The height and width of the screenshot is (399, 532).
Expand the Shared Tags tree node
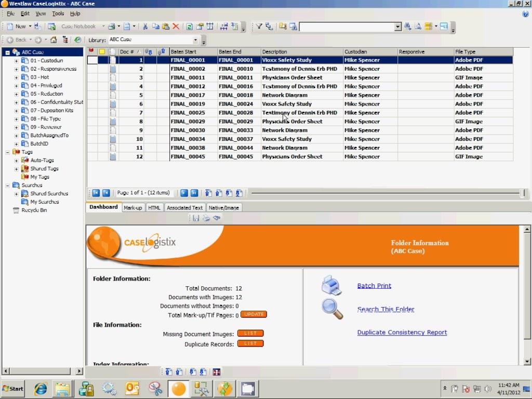16,169
